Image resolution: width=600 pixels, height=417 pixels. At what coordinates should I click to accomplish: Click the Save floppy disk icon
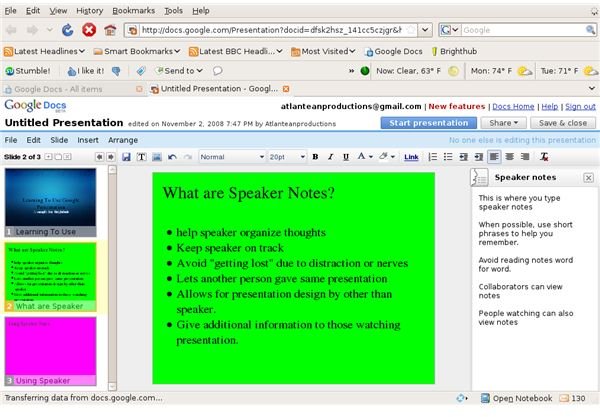coord(126,157)
